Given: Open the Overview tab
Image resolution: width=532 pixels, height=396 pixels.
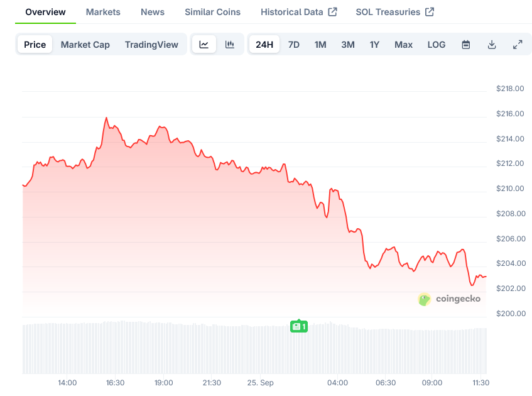Looking at the screenshot, I should pyautogui.click(x=45, y=12).
